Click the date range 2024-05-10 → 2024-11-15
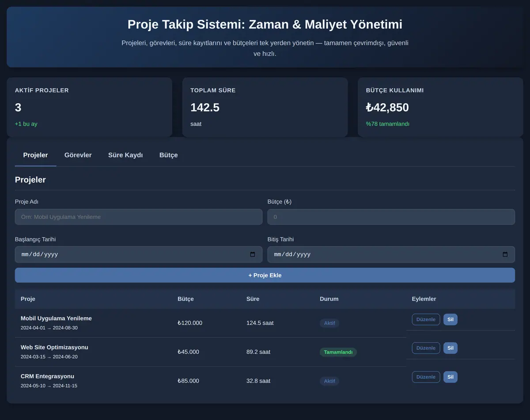The width and height of the screenshot is (530, 420). (x=49, y=386)
